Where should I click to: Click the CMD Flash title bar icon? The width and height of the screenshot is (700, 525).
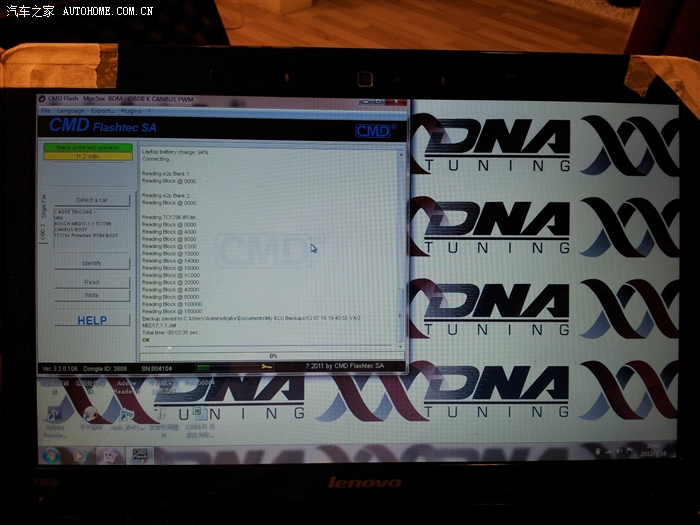point(42,99)
